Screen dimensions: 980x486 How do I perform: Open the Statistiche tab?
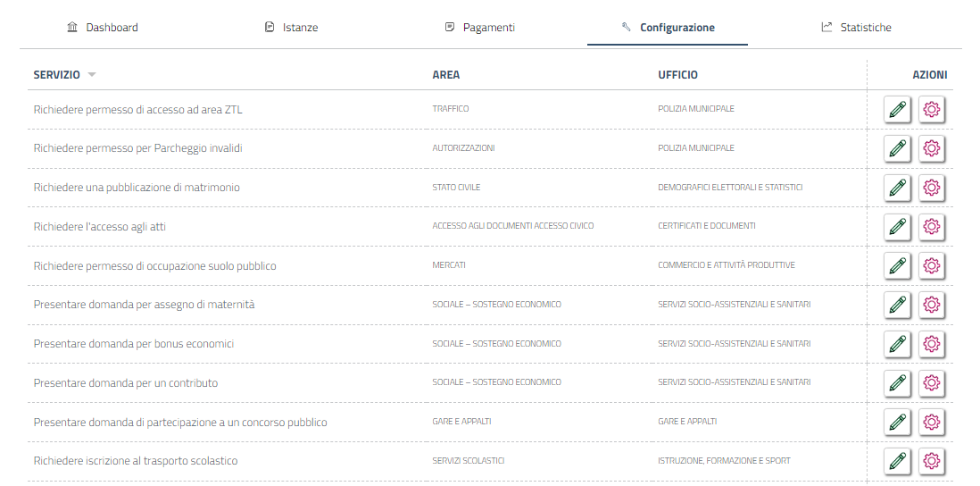click(856, 28)
